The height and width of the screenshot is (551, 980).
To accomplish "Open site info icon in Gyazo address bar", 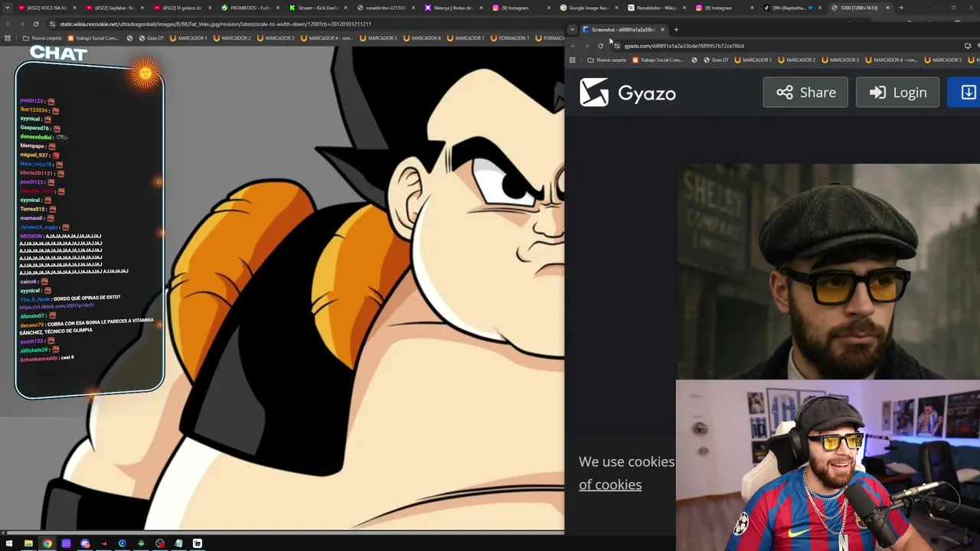I will [616, 46].
